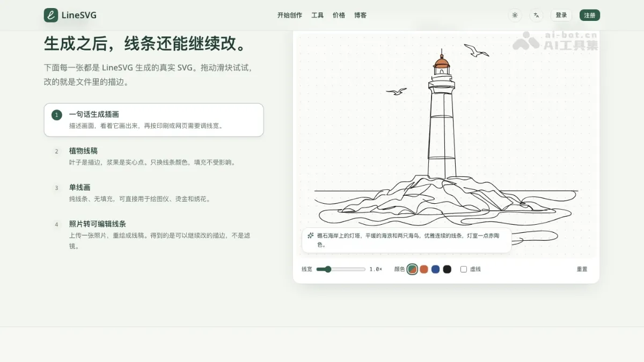The image size is (644, 362).
Task: Choose the orange line color swatch
Action: [x=424, y=269]
